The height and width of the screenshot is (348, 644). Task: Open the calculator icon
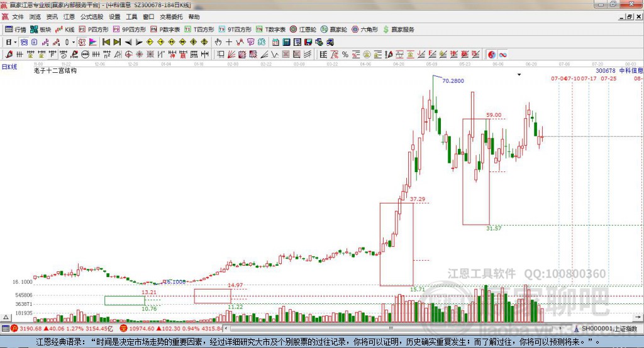pyautogui.click(x=286, y=42)
